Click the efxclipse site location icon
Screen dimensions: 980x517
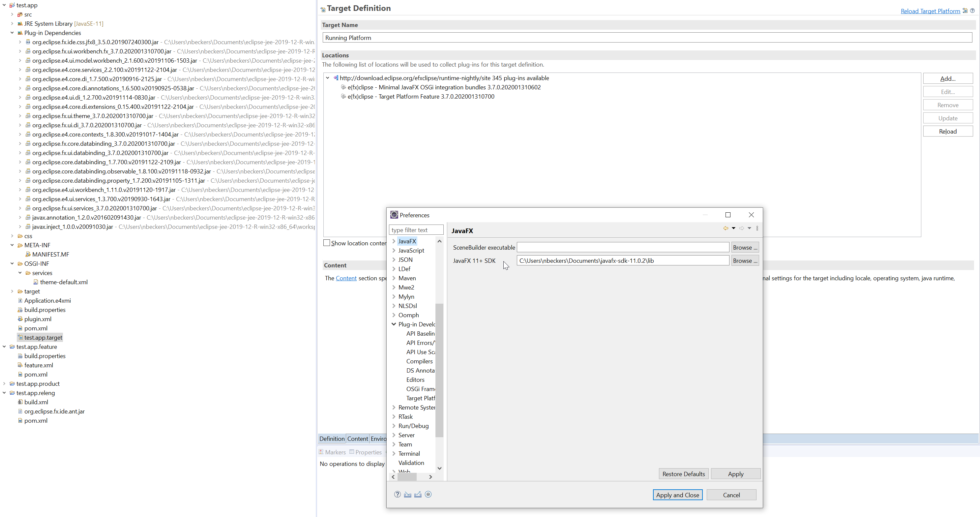coord(336,77)
